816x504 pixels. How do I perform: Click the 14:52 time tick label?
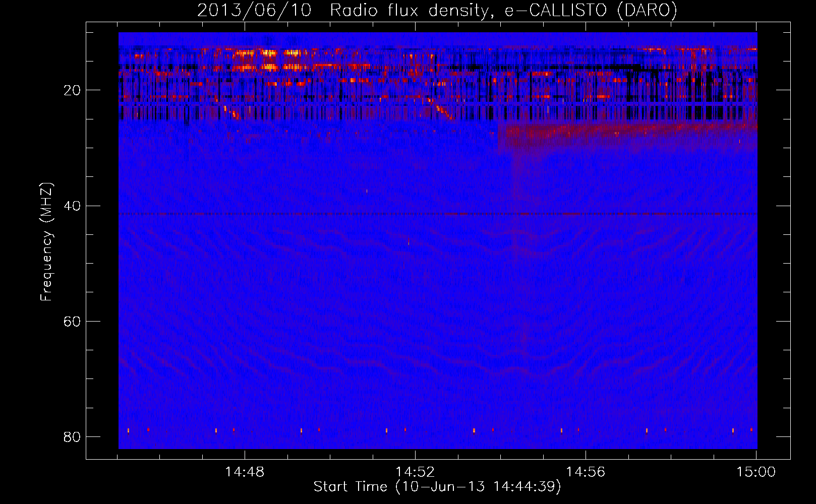coord(415,472)
